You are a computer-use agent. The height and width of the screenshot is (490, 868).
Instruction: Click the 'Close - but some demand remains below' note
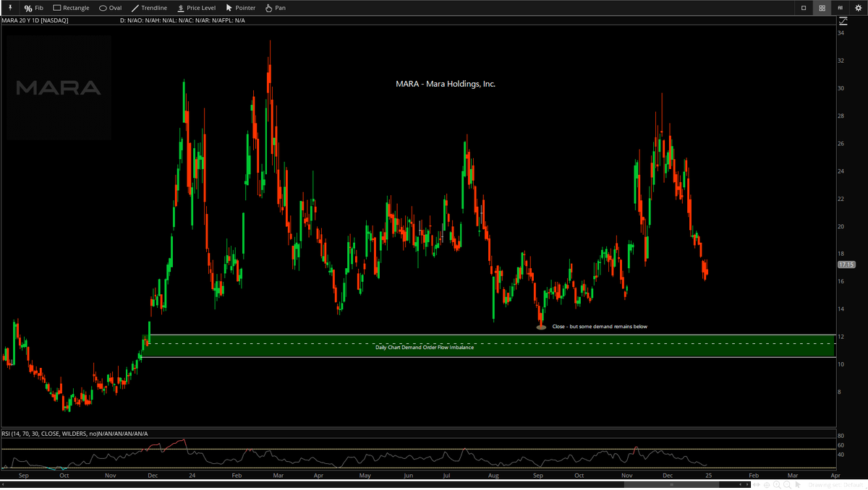[600, 327]
